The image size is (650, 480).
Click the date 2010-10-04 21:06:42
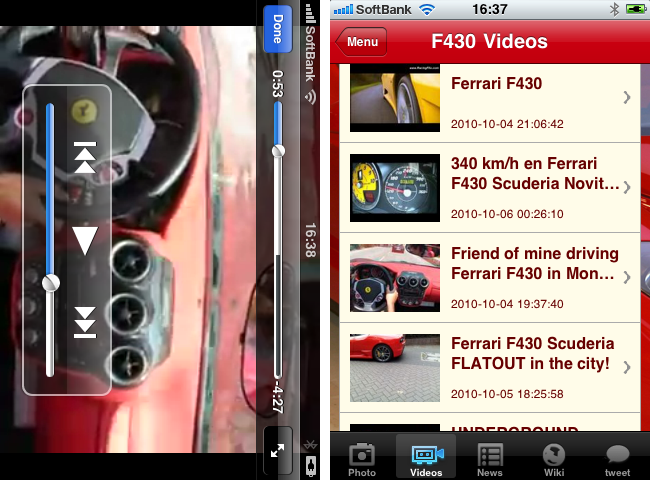pyautogui.click(x=507, y=124)
